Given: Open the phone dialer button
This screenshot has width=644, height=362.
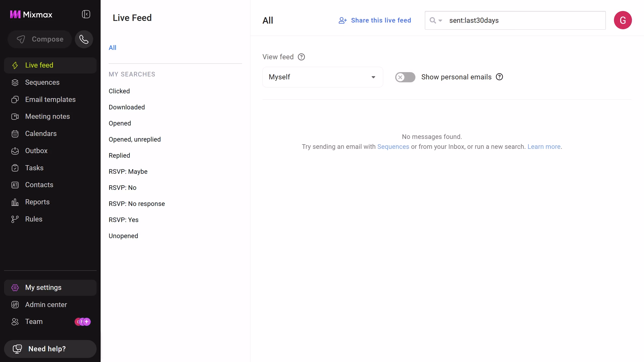Looking at the screenshot, I should pyautogui.click(x=84, y=39).
